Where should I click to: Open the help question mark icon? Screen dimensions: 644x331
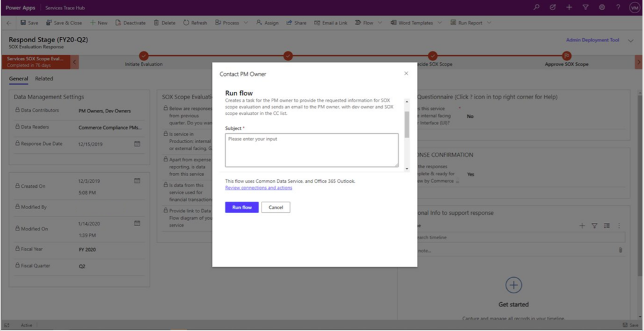[618, 8]
